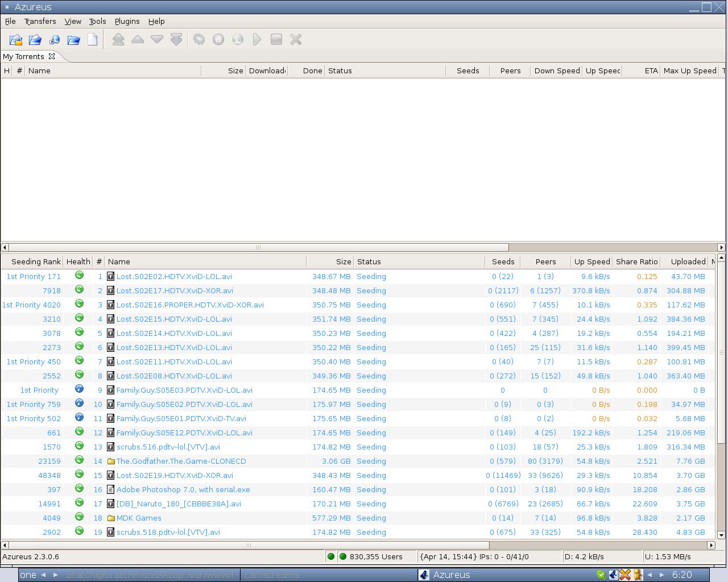Image resolution: width=728 pixels, height=582 pixels.
Task: Click health icon for scrubs.518.pdtv-lol.[VTV].avi
Action: (79, 531)
